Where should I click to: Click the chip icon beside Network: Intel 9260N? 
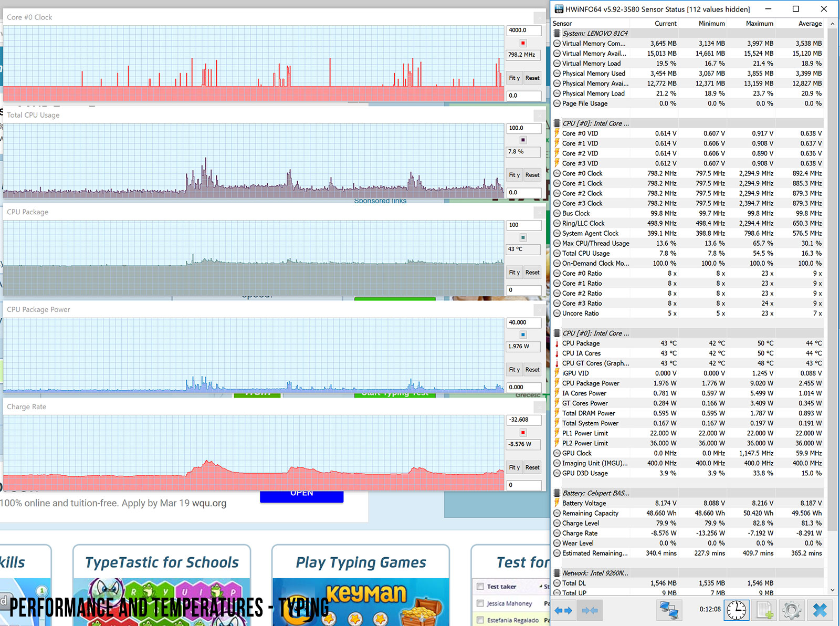coord(557,573)
